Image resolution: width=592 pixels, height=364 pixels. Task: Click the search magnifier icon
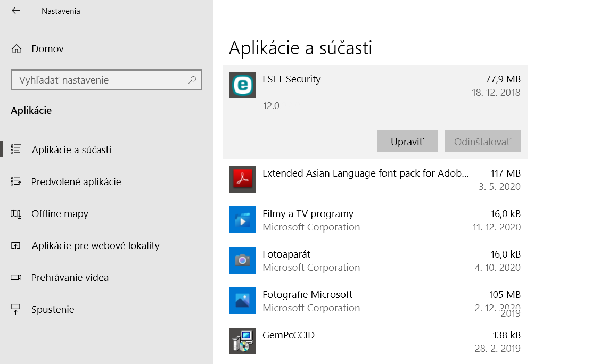point(192,80)
